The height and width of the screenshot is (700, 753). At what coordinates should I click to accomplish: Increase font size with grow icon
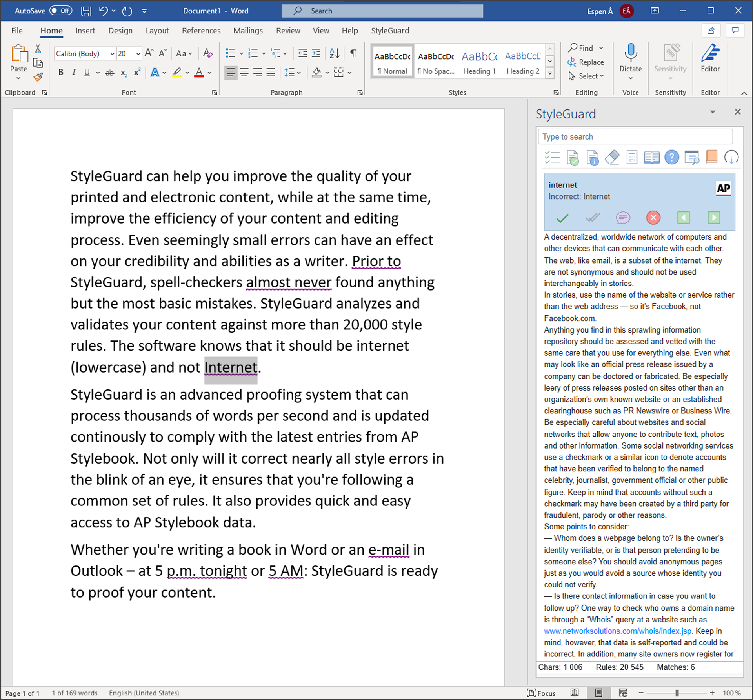click(x=149, y=53)
